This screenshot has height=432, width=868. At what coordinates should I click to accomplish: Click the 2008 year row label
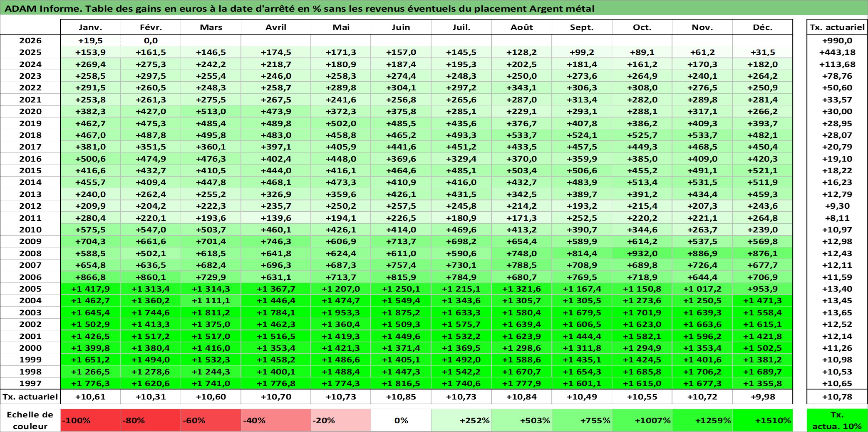click(x=30, y=253)
